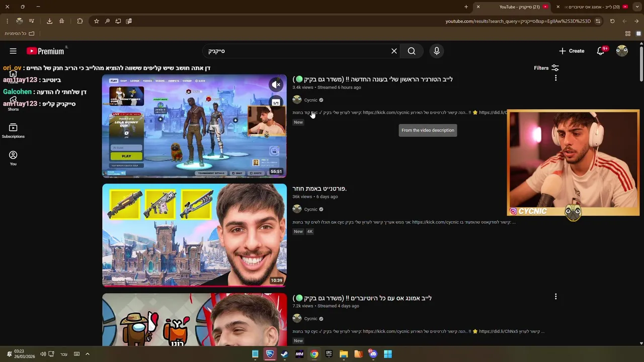Open Discord from the taskbar
This screenshot has height=362, width=644.
click(x=373, y=354)
